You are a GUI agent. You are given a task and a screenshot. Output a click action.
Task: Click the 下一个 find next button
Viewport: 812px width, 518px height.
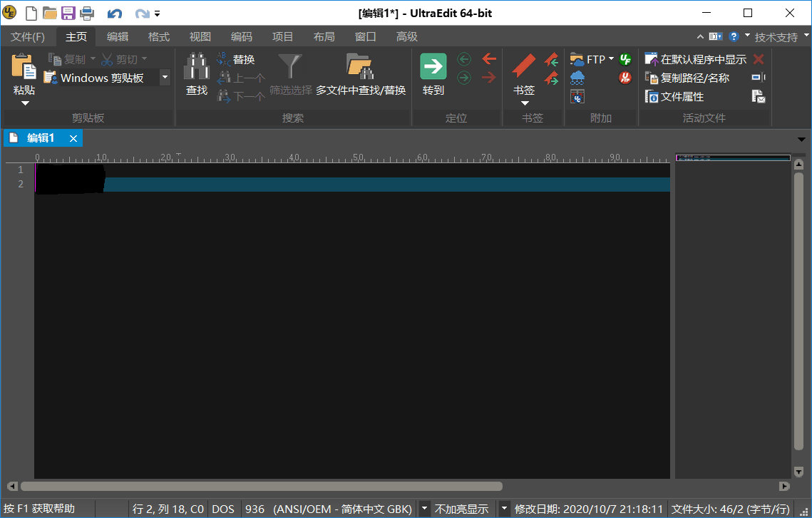pos(241,96)
